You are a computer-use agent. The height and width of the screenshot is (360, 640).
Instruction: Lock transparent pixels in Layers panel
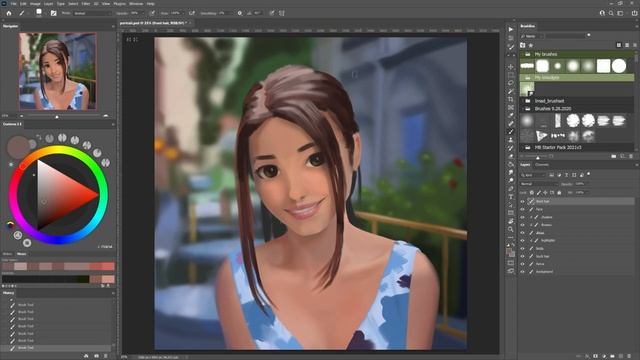[532, 192]
